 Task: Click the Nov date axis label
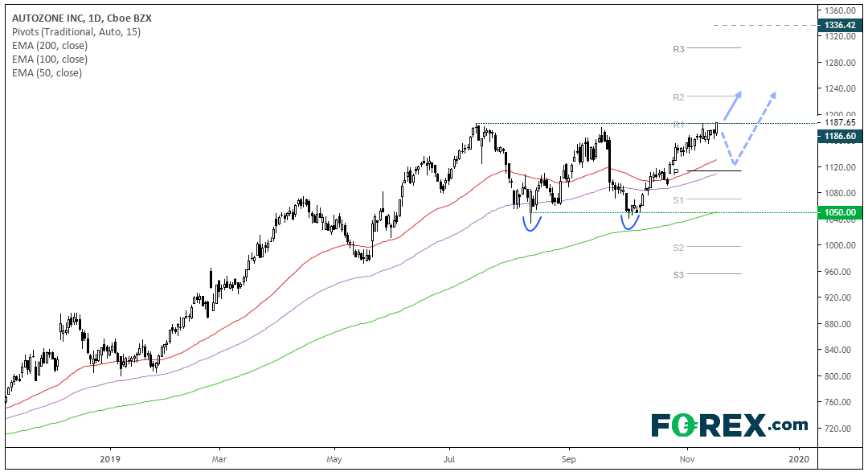(687, 459)
